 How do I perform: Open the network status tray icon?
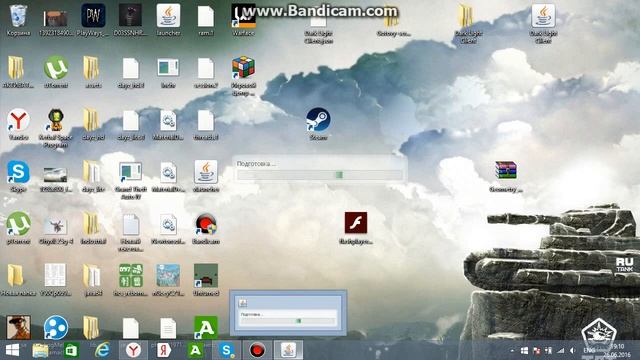coord(561,351)
